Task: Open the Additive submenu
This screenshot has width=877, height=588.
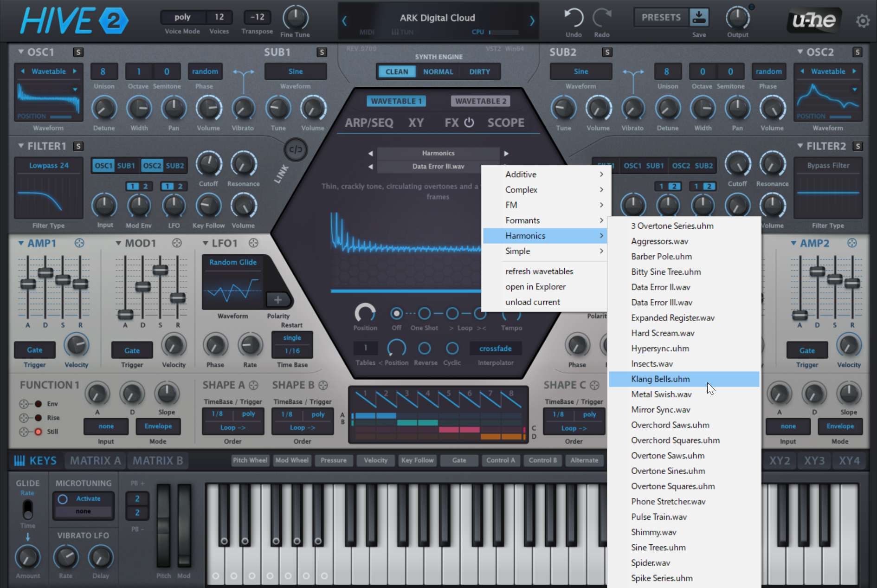Action: pos(545,174)
